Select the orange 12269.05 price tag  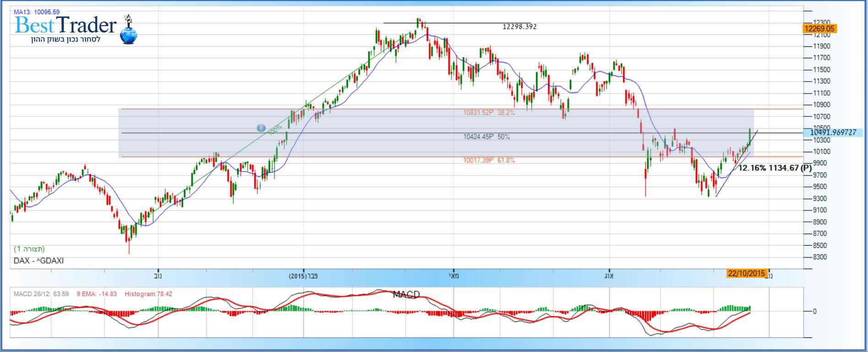point(819,29)
